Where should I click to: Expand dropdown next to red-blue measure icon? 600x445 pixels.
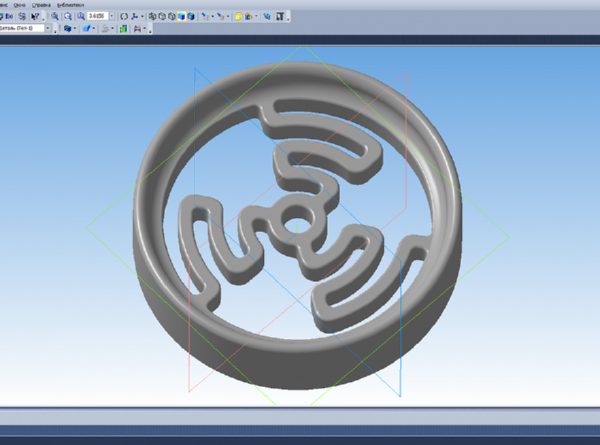pos(145,28)
